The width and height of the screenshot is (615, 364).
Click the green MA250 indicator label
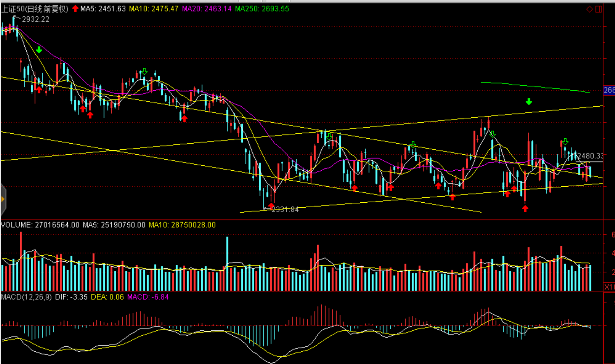click(262, 9)
